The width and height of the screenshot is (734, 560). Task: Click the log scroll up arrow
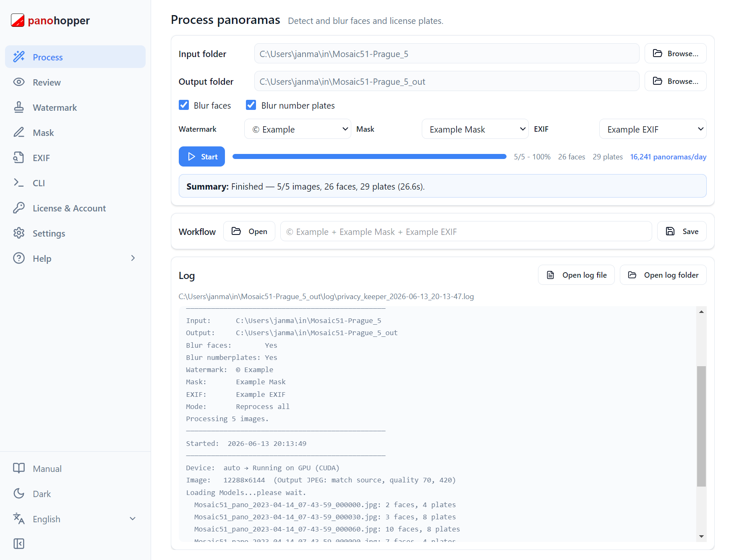(x=701, y=312)
